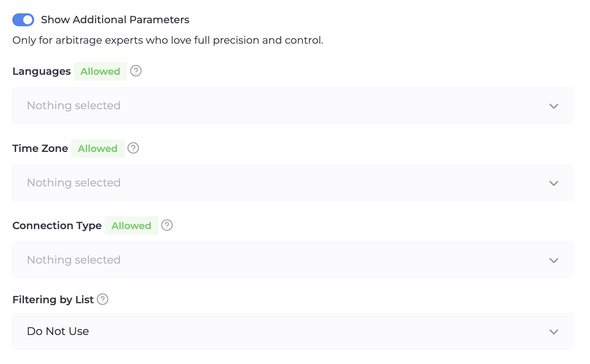Click the Languages section heading
Viewport: 590px width, 364px height.
(41, 71)
